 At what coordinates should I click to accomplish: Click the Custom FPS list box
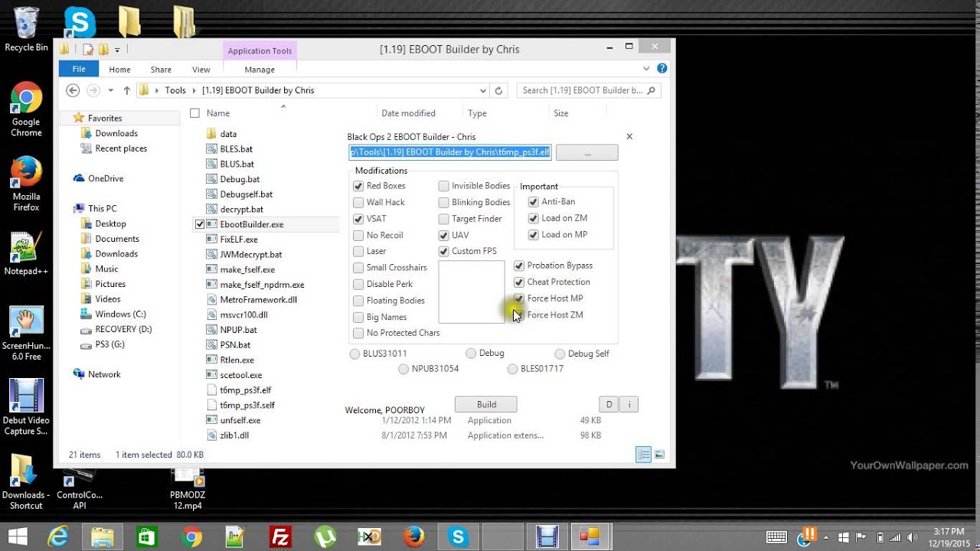point(472,292)
